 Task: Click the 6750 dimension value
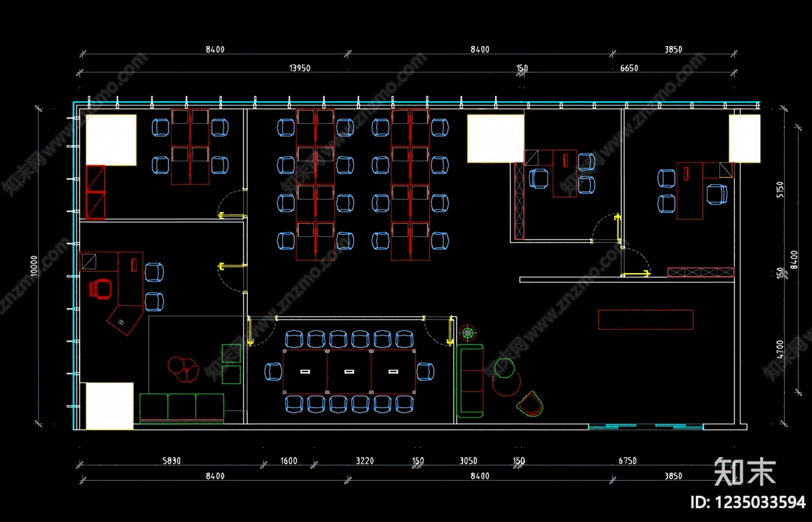627,461
